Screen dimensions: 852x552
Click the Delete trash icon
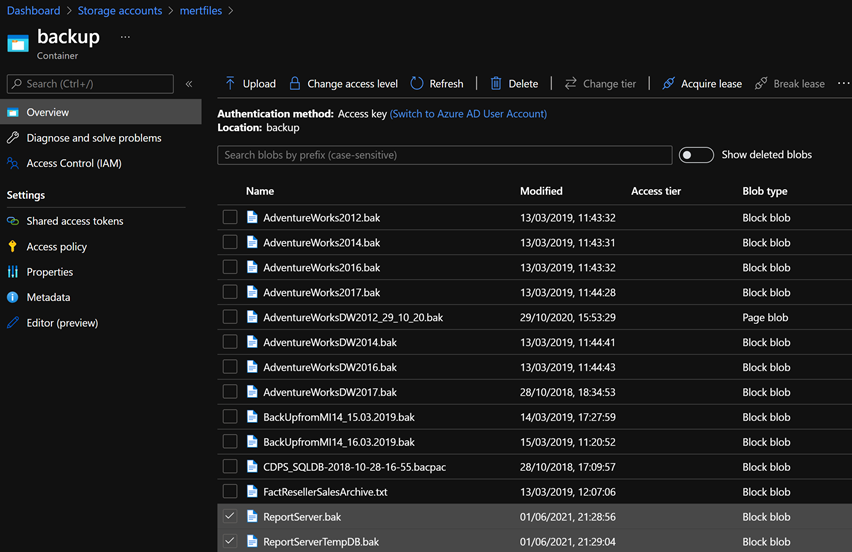pyautogui.click(x=496, y=84)
